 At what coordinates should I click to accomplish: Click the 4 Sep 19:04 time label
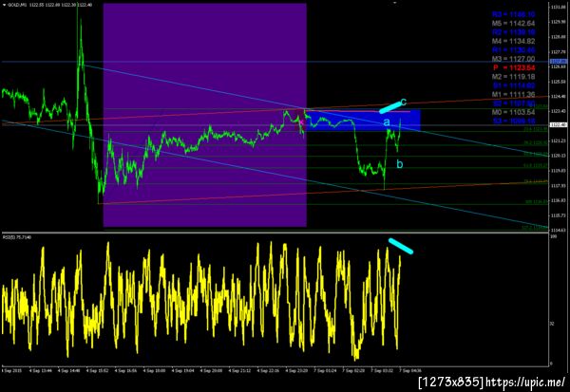pyautogui.click(x=183, y=371)
